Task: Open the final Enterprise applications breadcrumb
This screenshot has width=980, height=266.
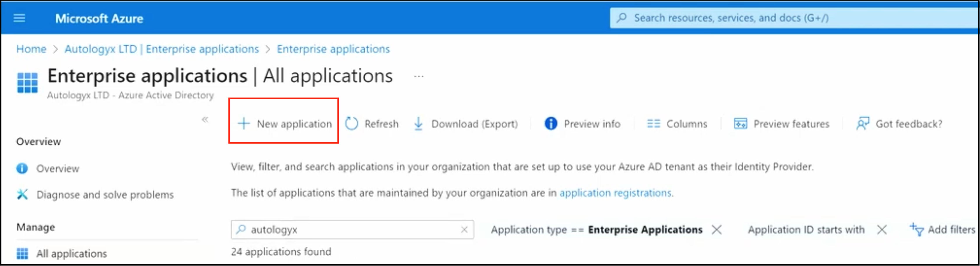Action: point(333,49)
